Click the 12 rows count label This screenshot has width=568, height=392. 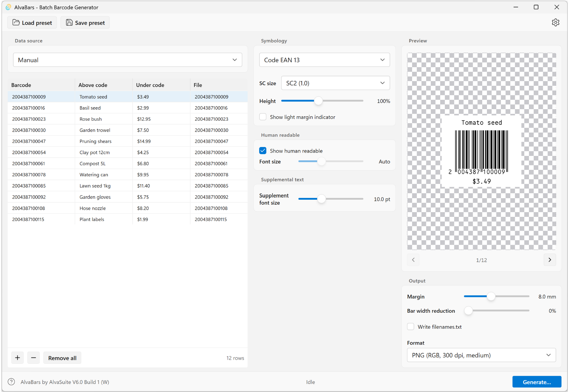coord(235,358)
